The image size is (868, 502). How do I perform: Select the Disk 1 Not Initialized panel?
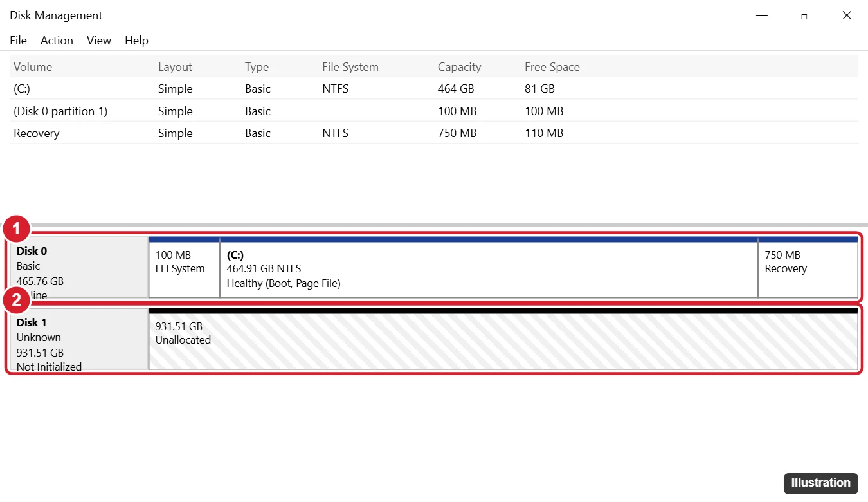coord(79,339)
